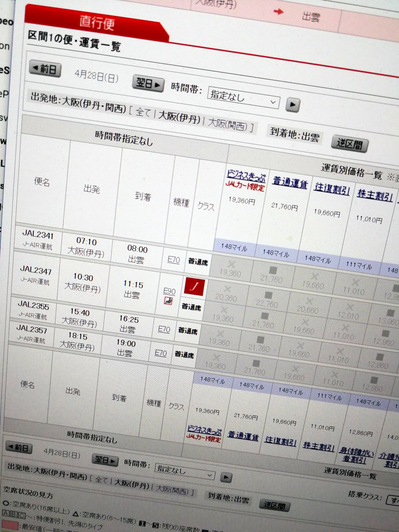The height and width of the screenshot is (532, 399).
Task: Click the lower 前日 button below the table
Action: coord(20,448)
